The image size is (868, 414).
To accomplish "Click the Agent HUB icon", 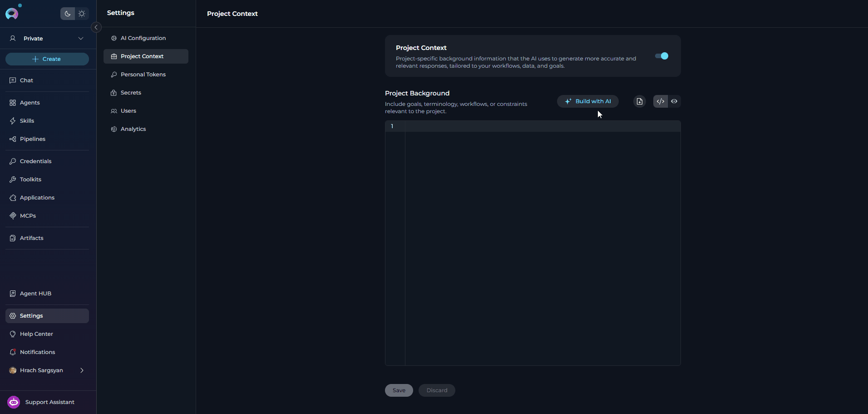I will 13,294.
